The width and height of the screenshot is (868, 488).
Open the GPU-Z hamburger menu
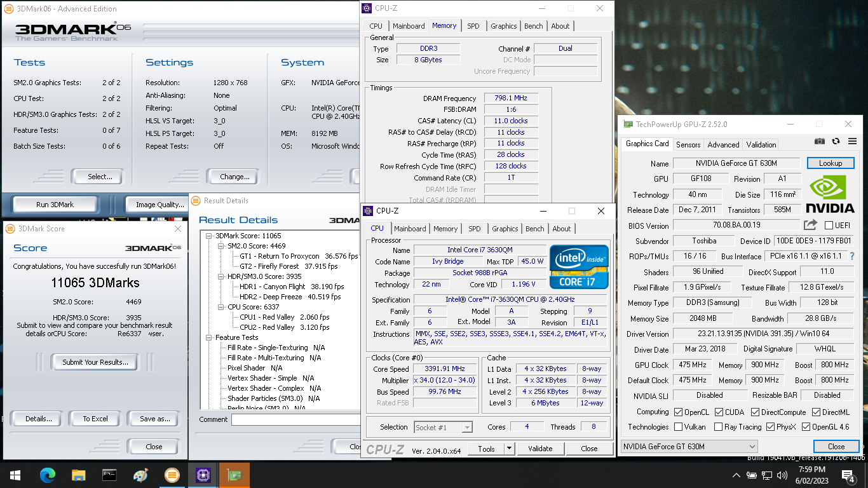coord(852,141)
